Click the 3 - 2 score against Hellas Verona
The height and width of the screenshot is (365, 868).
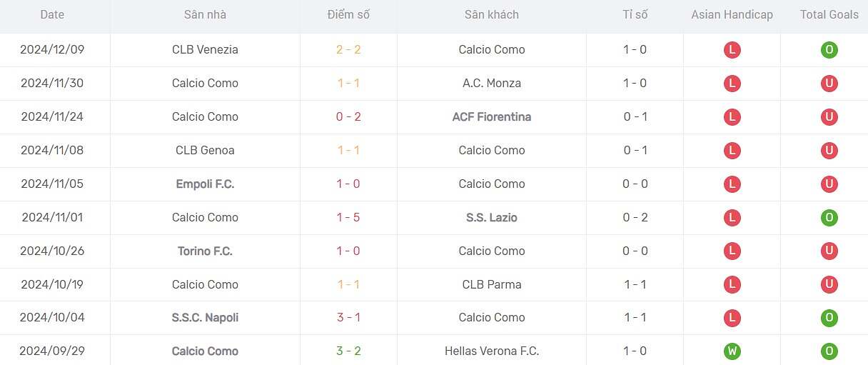(348, 351)
